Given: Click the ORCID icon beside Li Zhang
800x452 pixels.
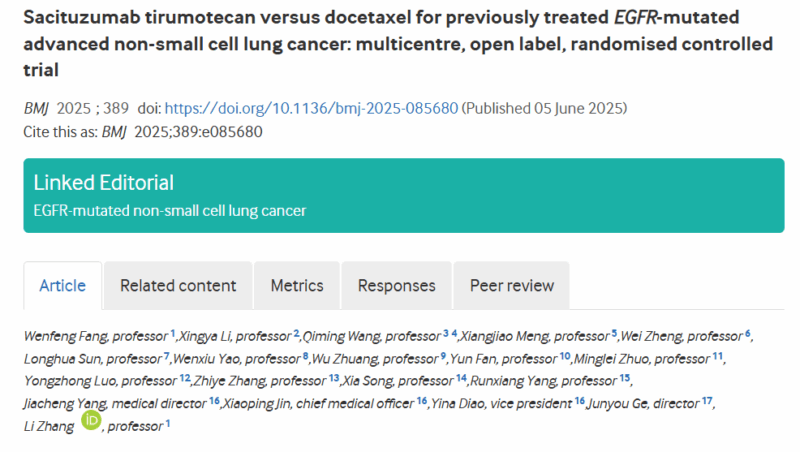Looking at the screenshot, I should (91, 421).
